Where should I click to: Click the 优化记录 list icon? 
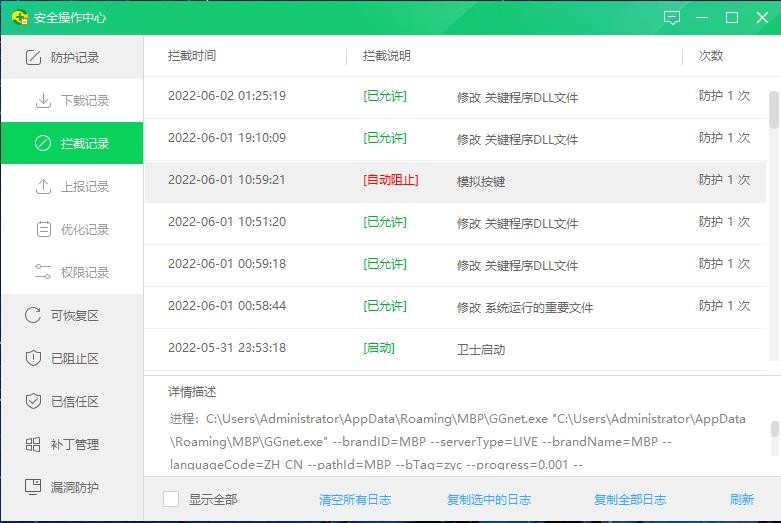[x=43, y=230]
